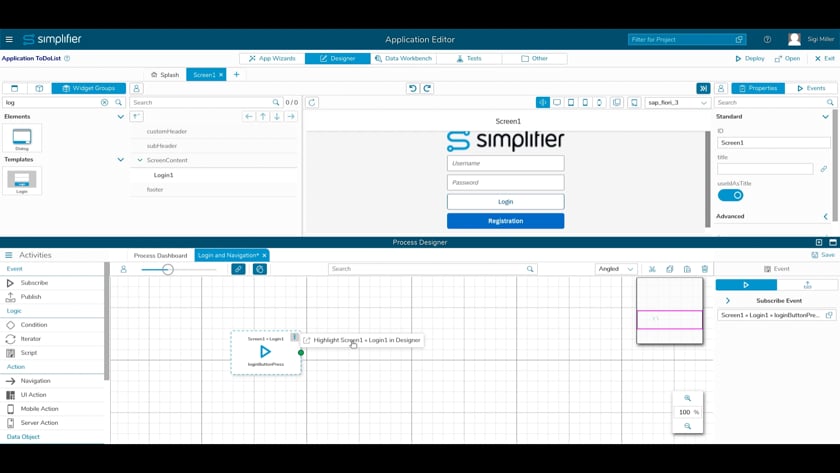Click the undo arrow in designer toolbar
840x473 pixels.
[x=412, y=88]
